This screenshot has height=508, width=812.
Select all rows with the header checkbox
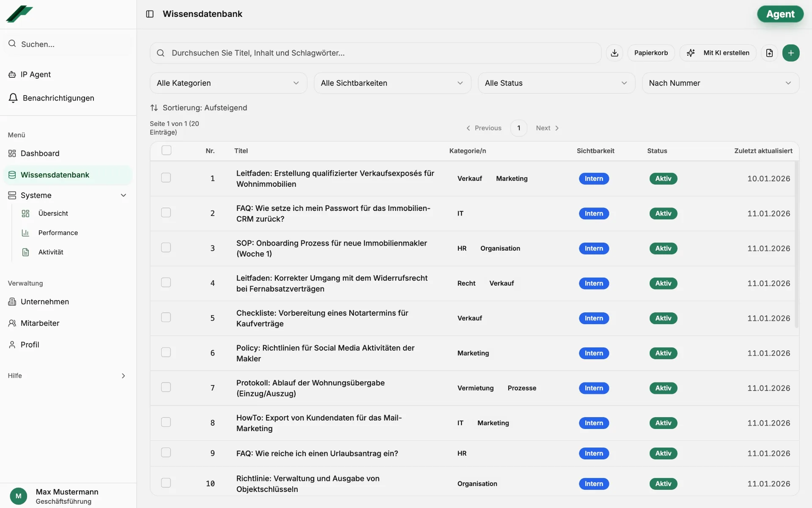(x=166, y=150)
